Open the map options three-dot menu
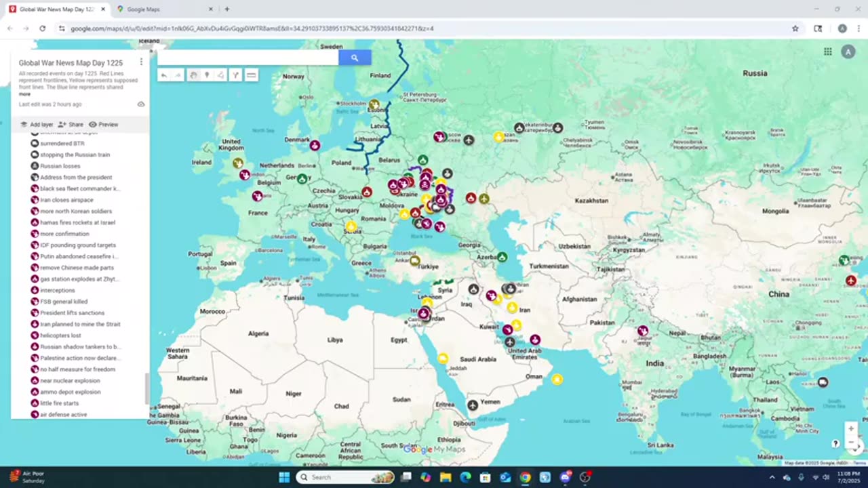Viewport: 868px width, 488px height. (x=141, y=62)
